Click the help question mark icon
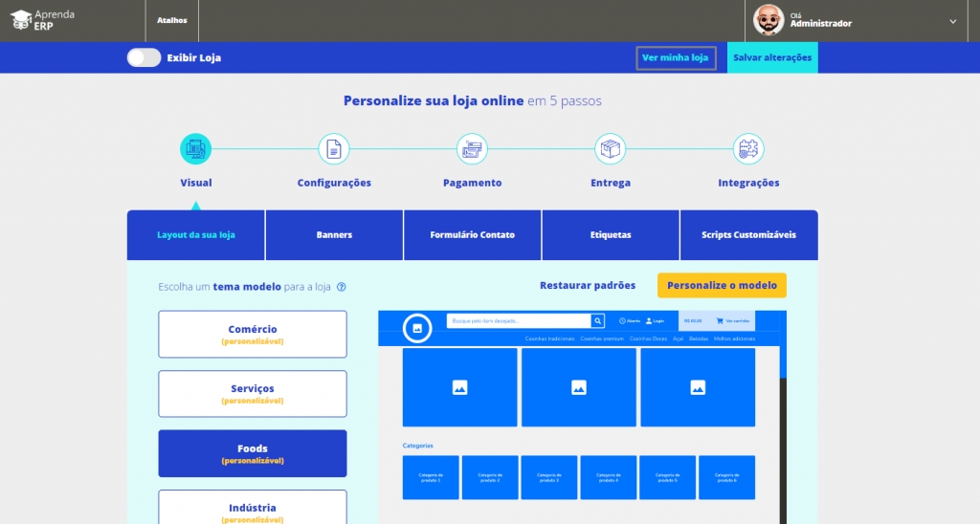The height and width of the screenshot is (524, 980). tap(342, 287)
